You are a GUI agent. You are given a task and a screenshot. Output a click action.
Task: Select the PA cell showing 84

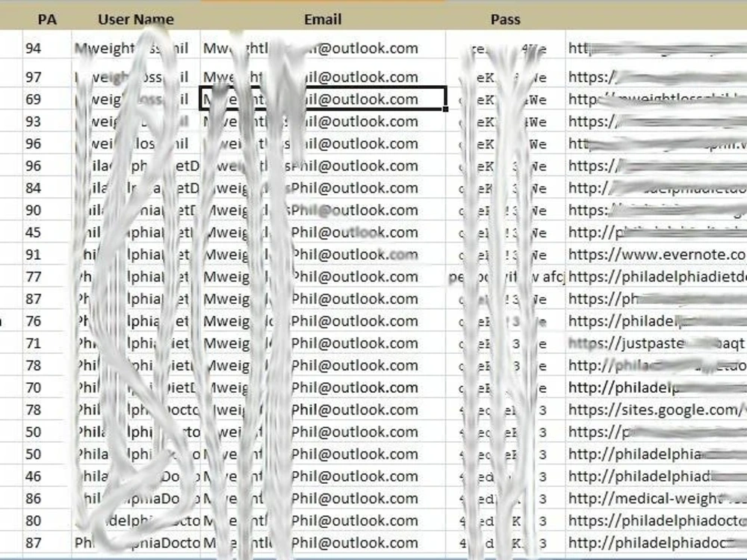tap(46, 188)
